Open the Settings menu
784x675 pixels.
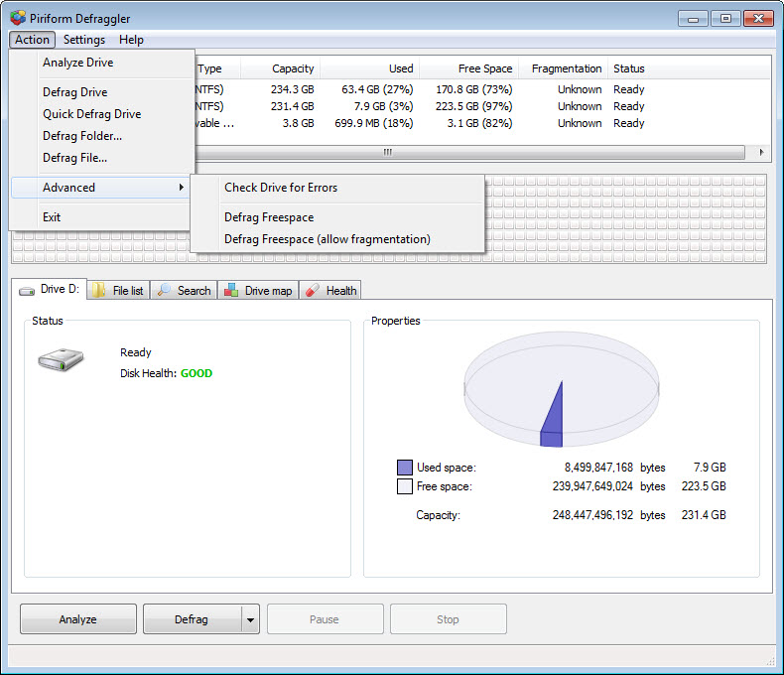point(84,40)
